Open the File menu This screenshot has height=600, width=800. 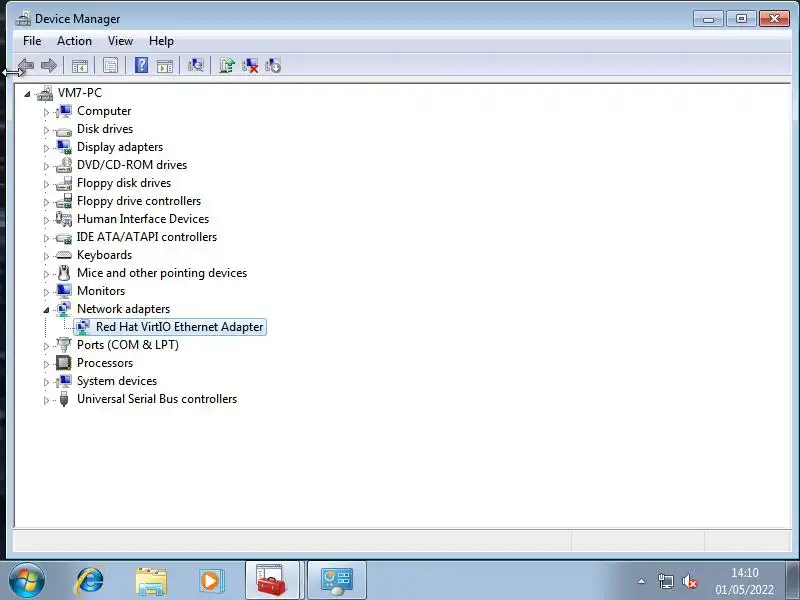click(x=32, y=41)
